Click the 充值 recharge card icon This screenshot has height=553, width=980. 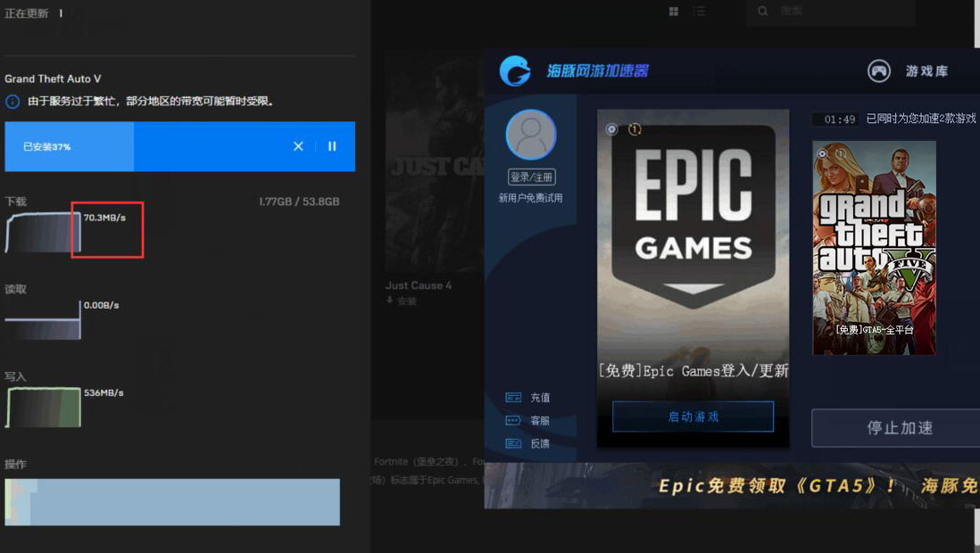[512, 396]
